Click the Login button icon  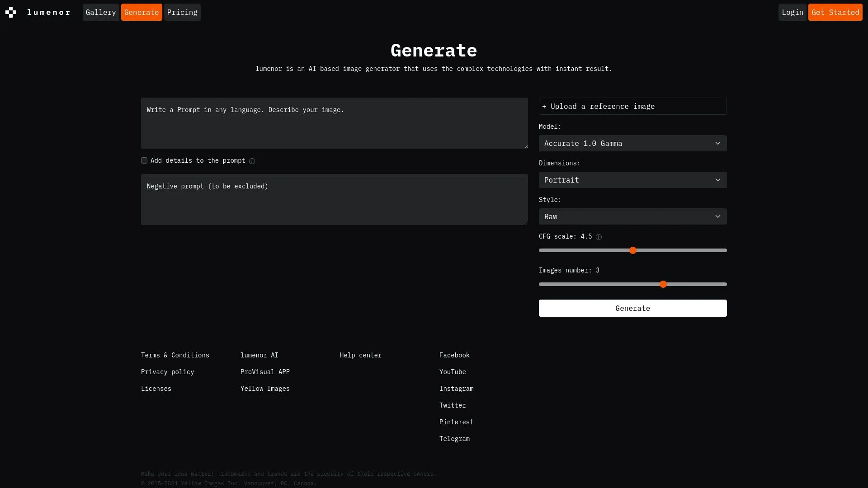click(x=792, y=12)
